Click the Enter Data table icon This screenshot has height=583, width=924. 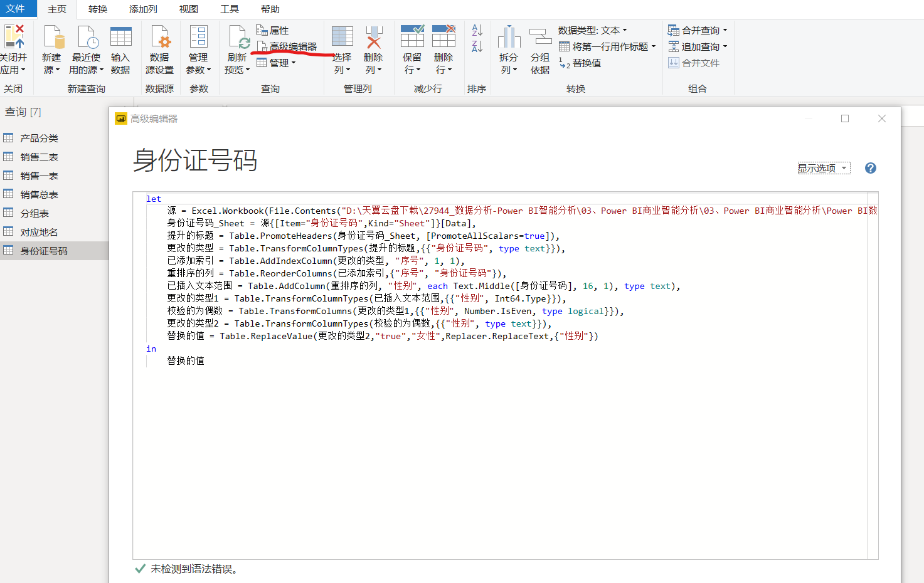click(121, 36)
